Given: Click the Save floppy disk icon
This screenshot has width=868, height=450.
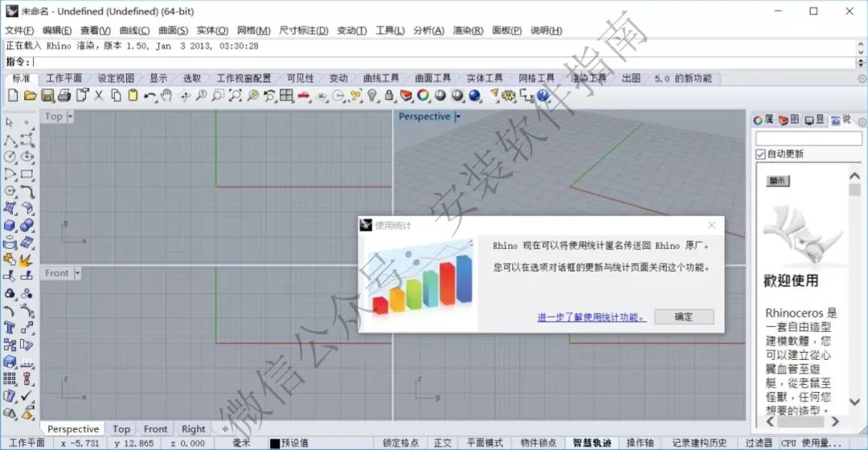Looking at the screenshot, I should [x=47, y=95].
